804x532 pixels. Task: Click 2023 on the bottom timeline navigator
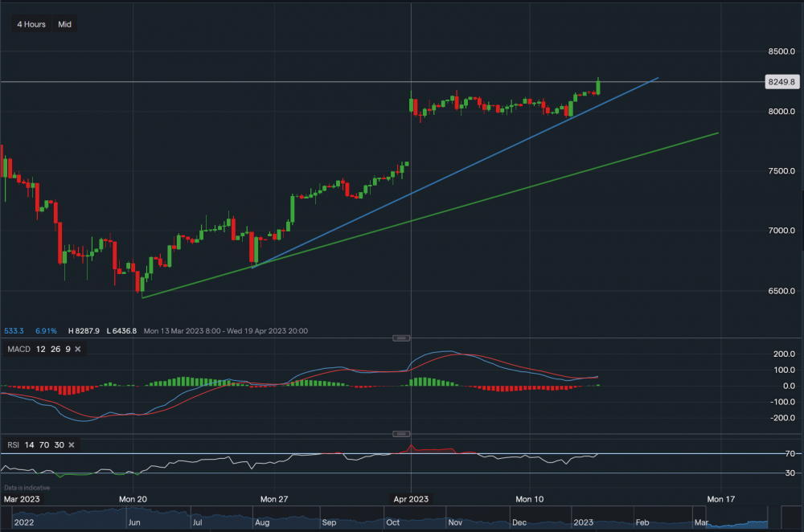coord(585,522)
